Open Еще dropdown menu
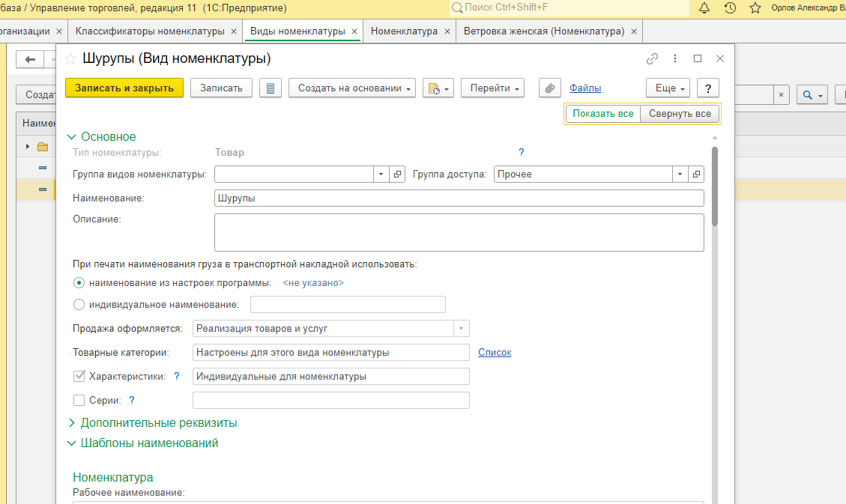The width and height of the screenshot is (846, 504). click(668, 88)
